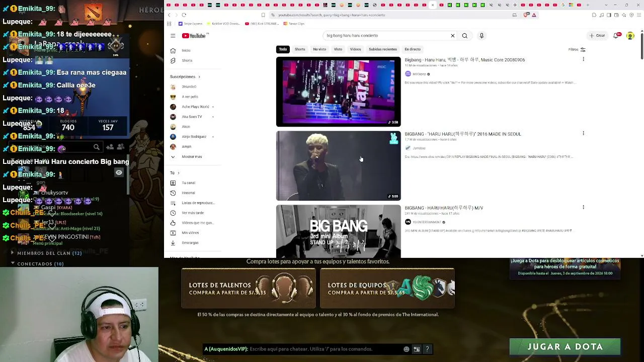Image resolution: width=644 pixels, height=362 pixels.
Task: Open the Akon subscription channel
Action: pyautogui.click(x=186, y=127)
